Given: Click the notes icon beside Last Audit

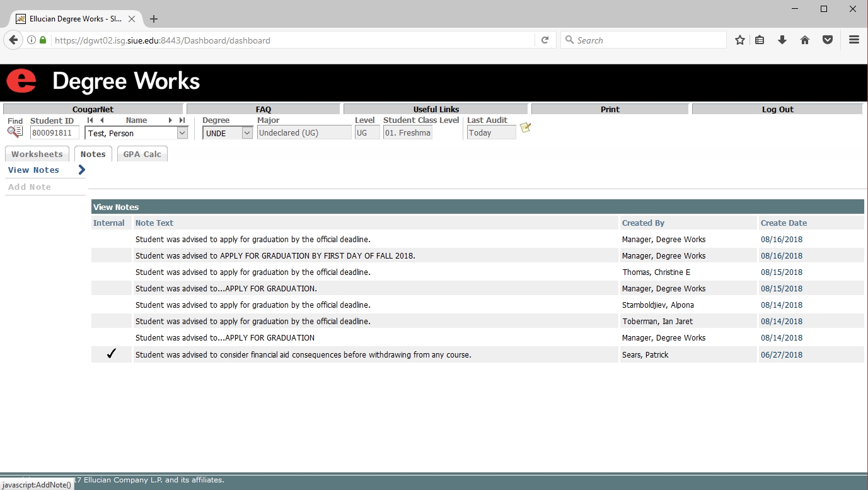Looking at the screenshot, I should click(x=525, y=128).
